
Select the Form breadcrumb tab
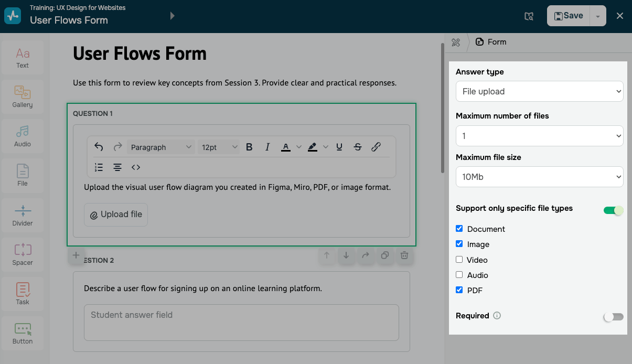click(x=491, y=42)
